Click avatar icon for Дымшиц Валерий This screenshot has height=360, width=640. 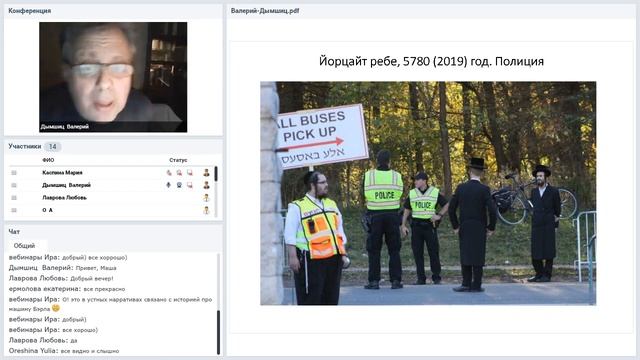[207, 185]
